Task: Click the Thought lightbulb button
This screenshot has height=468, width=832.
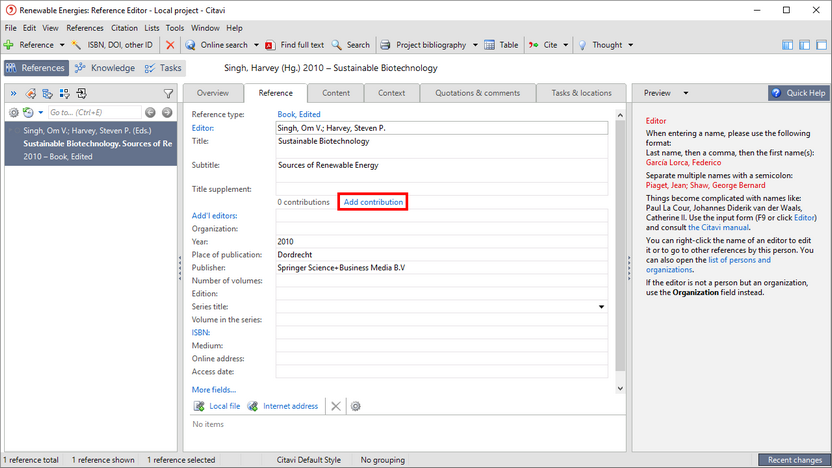Action: click(600, 45)
